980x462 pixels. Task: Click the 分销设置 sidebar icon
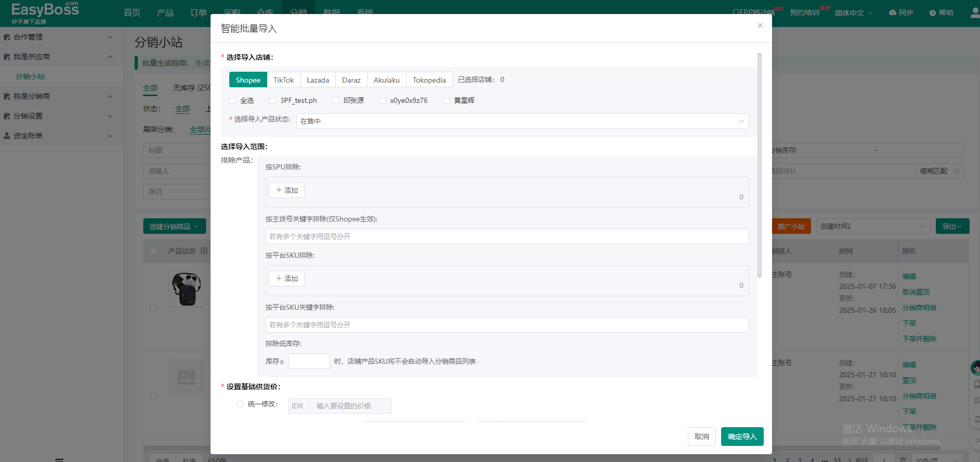pos(7,116)
